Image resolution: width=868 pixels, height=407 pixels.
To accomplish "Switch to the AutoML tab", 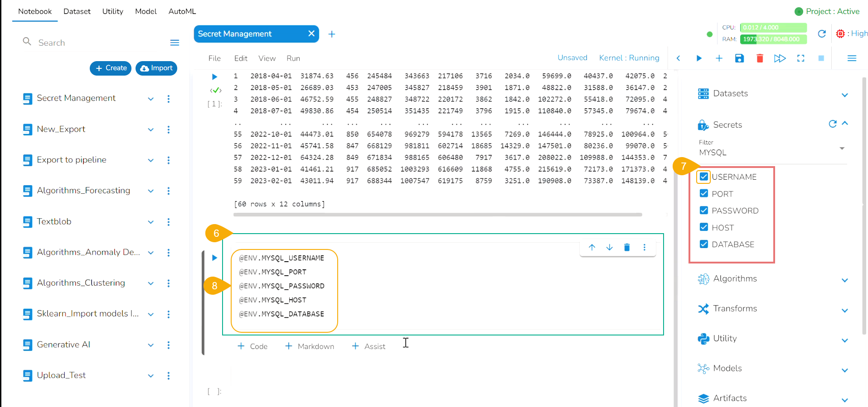I will tap(182, 11).
